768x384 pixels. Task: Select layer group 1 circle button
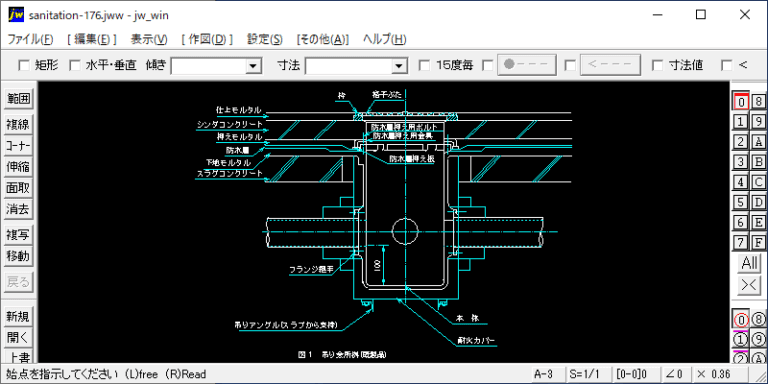[741, 339]
